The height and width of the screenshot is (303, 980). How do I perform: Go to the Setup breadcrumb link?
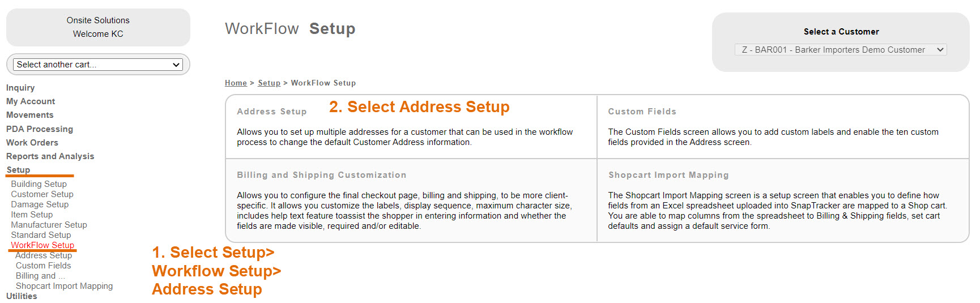click(x=269, y=83)
